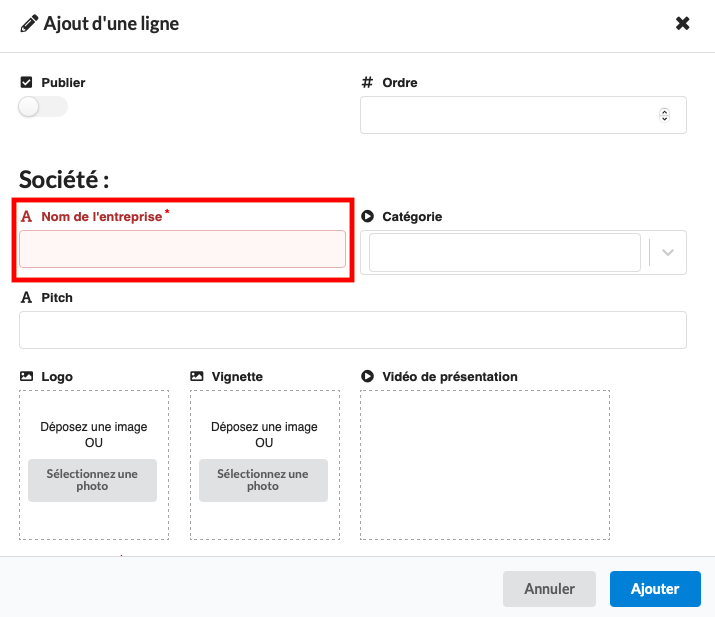Expand the Catégorie dropdown chevron
The image size is (715, 617).
[668, 253]
